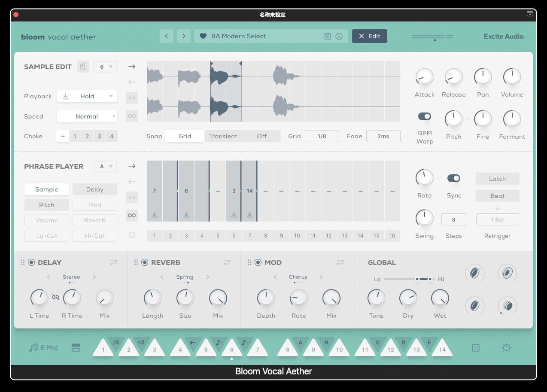Click next delay type chevron after Stereo
The height and width of the screenshot is (392, 547).
coord(94,277)
